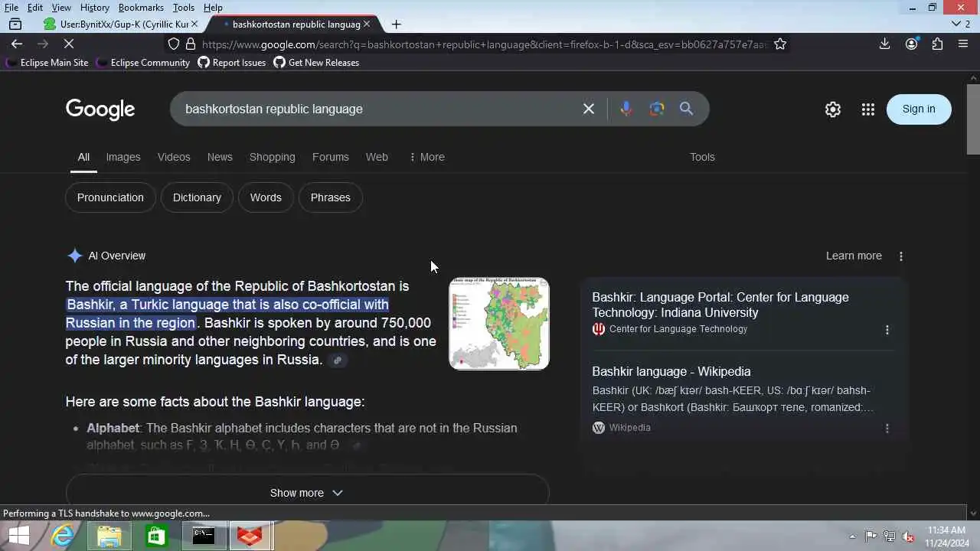Select the Words filter chip
980x551 pixels.
pos(266,197)
